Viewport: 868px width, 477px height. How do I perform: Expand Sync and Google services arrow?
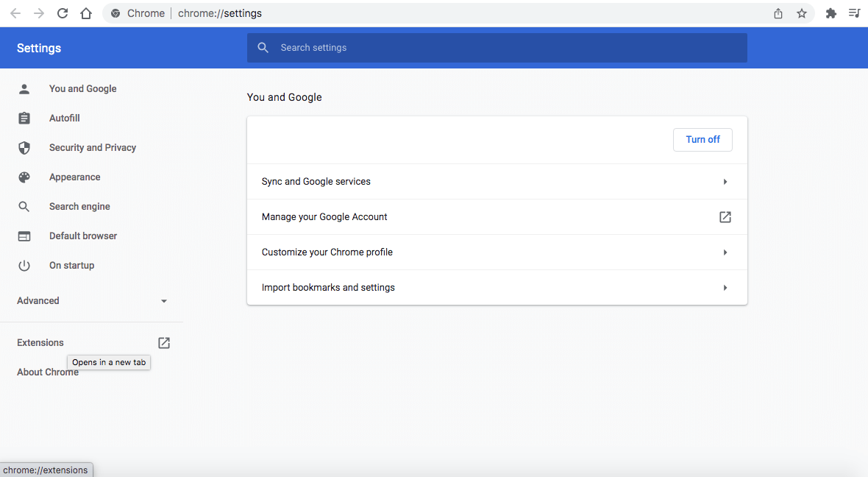tap(725, 182)
